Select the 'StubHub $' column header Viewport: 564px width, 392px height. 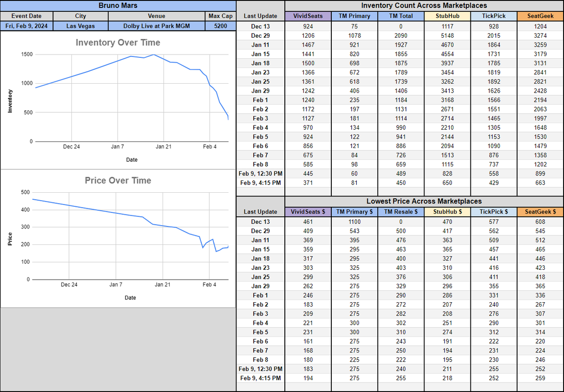click(x=447, y=212)
